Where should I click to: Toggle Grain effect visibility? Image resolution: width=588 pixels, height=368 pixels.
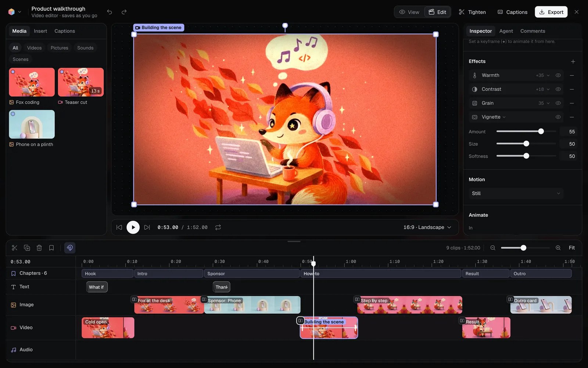(558, 103)
